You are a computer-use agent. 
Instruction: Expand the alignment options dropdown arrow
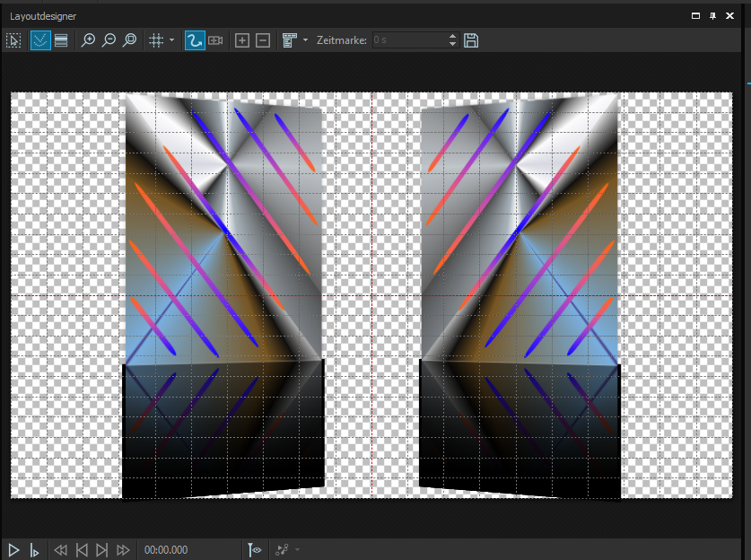click(x=305, y=40)
